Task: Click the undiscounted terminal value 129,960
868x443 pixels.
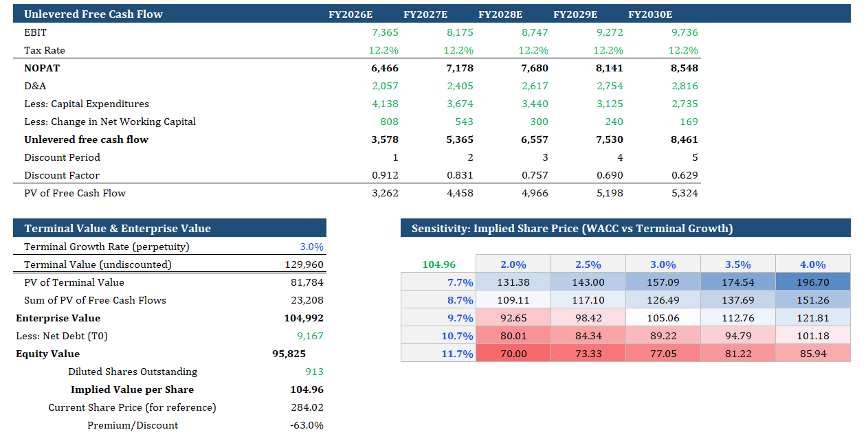Action: [x=304, y=264]
